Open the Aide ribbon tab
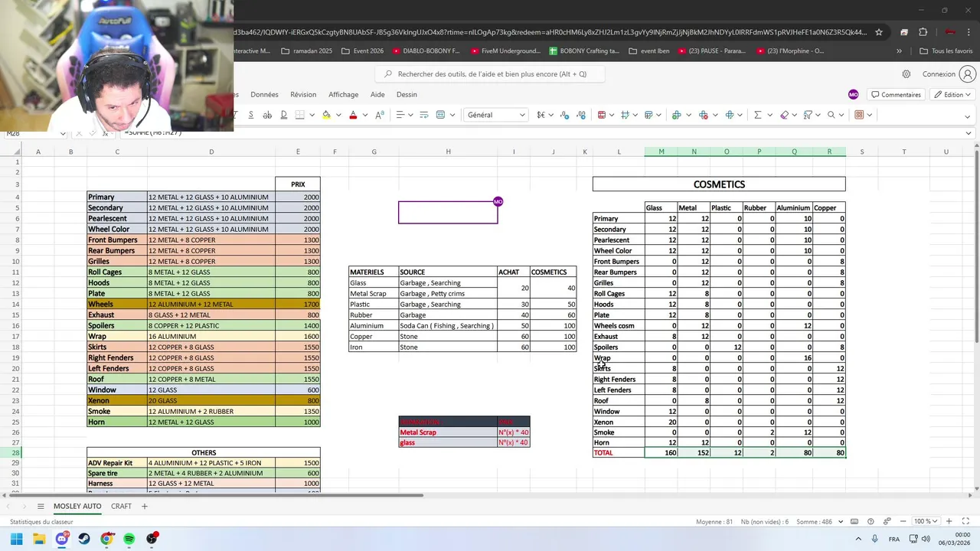The width and height of the screenshot is (980, 551). (377, 95)
